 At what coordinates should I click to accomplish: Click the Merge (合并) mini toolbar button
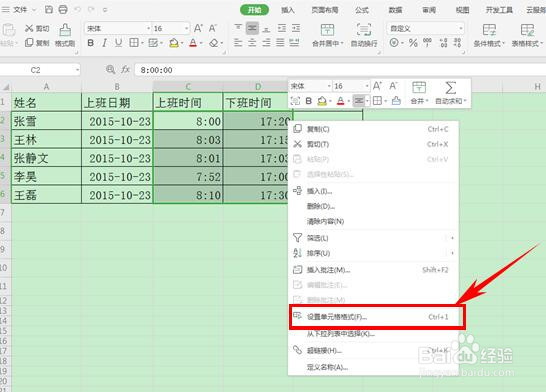(419, 93)
